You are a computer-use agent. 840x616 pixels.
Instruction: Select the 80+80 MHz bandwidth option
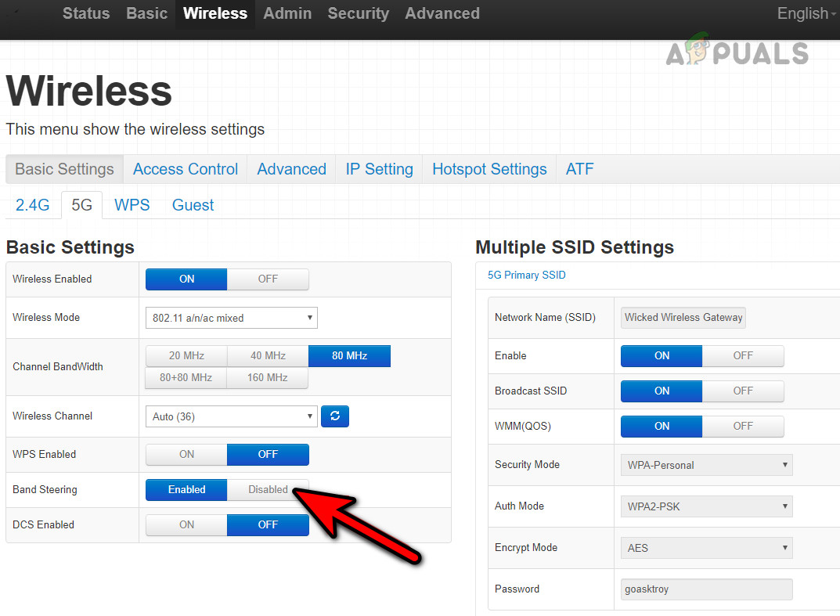coord(186,377)
